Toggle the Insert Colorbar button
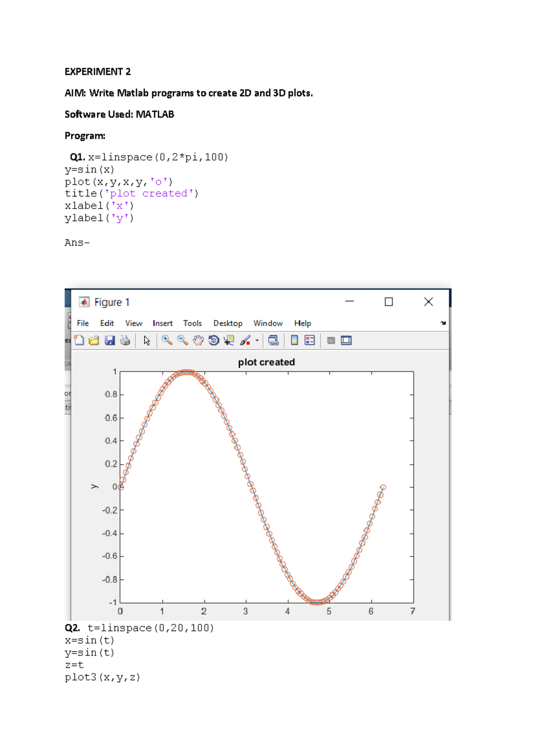Image resolution: width=535 pixels, height=756 pixels. 294,341
